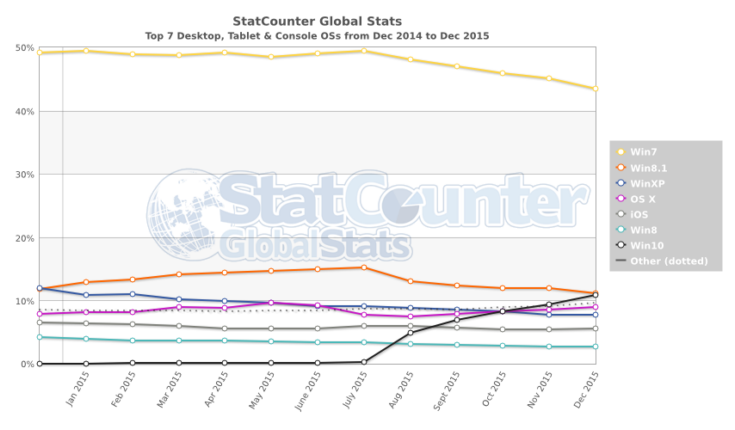Click the black Win10 legend marker

(x=620, y=245)
